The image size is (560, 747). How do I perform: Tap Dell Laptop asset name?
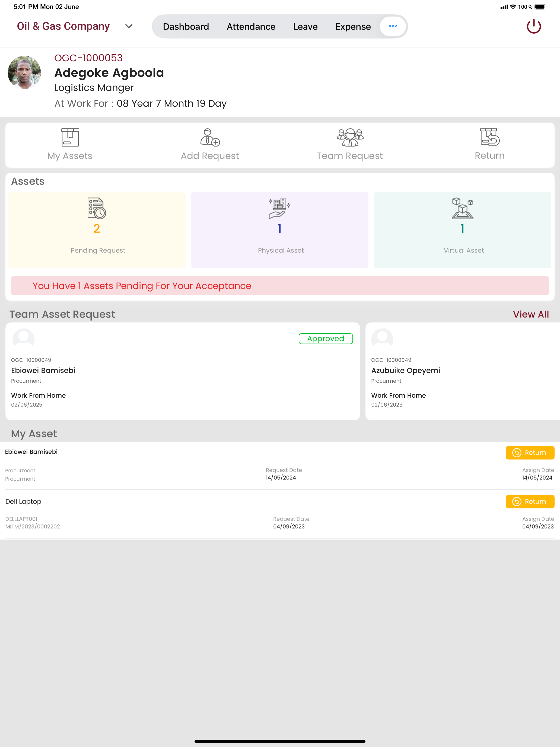tap(23, 502)
